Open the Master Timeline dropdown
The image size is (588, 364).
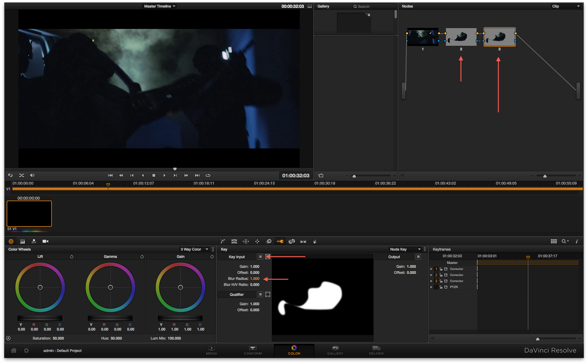[x=159, y=6]
